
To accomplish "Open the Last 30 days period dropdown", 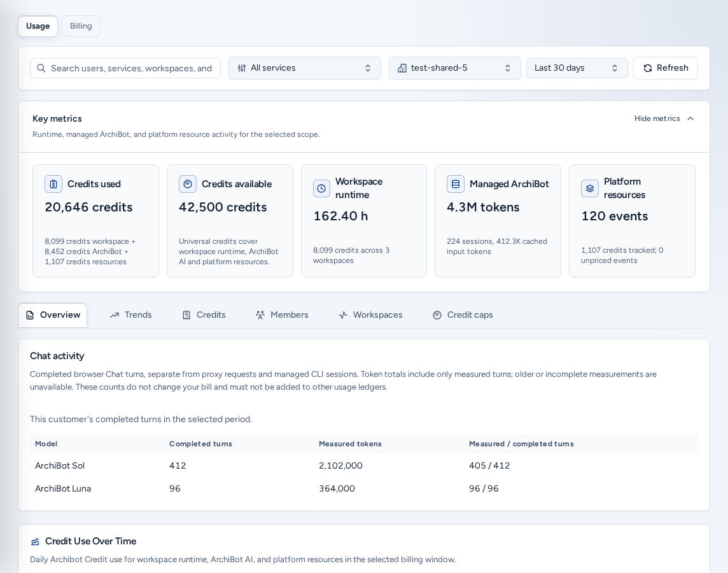I will [x=577, y=68].
